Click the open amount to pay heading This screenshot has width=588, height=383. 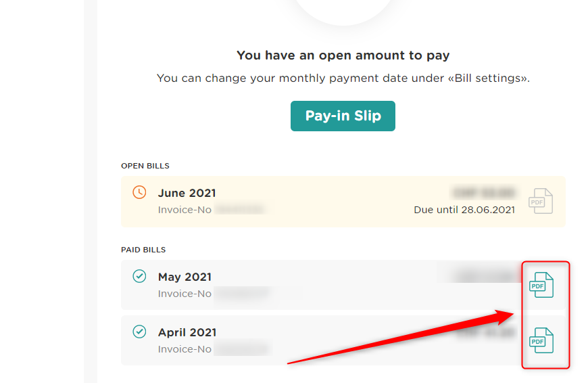coord(343,55)
